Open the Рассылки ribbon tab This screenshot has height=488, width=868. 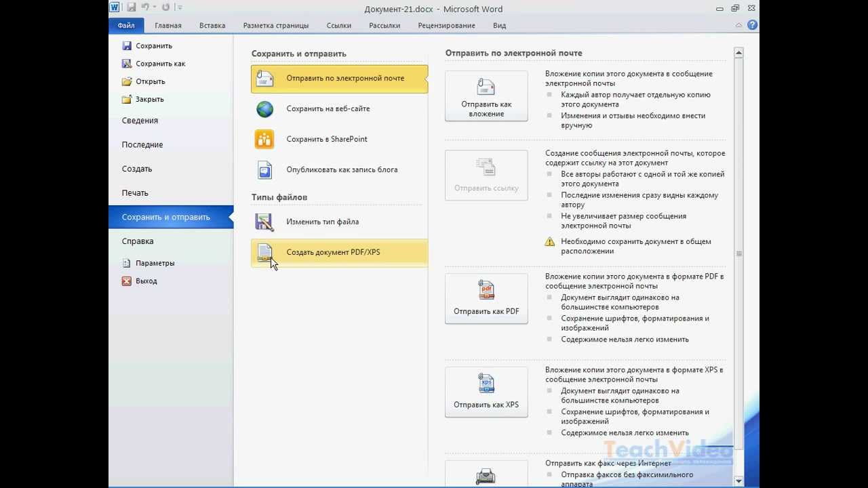[x=384, y=26]
